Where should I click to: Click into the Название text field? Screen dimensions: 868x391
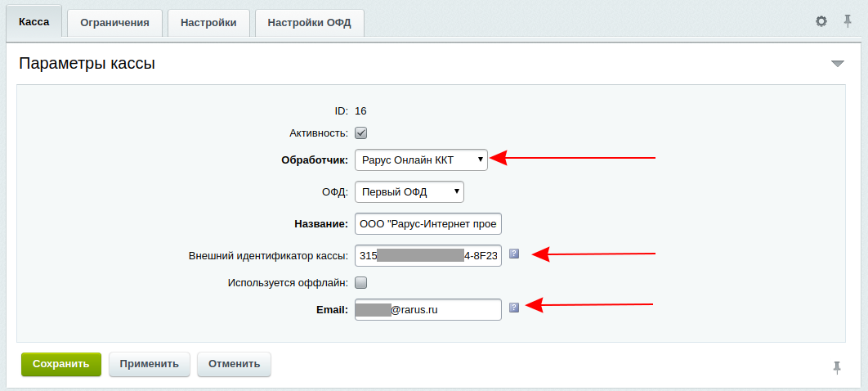(x=428, y=223)
